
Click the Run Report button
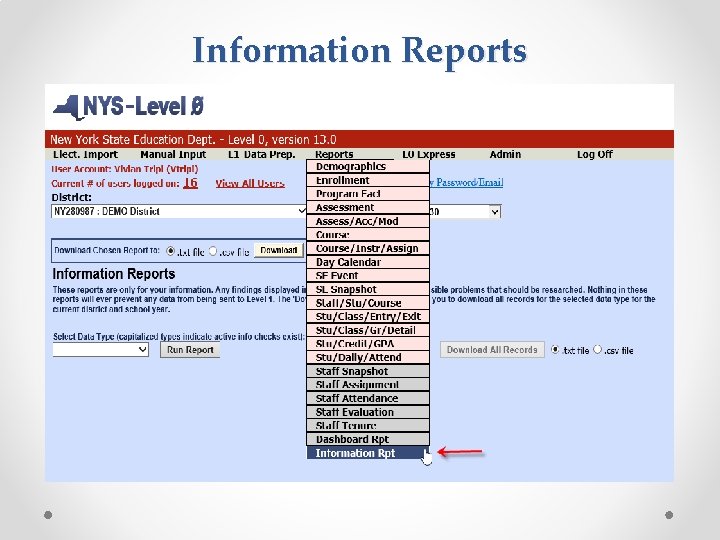(190, 350)
